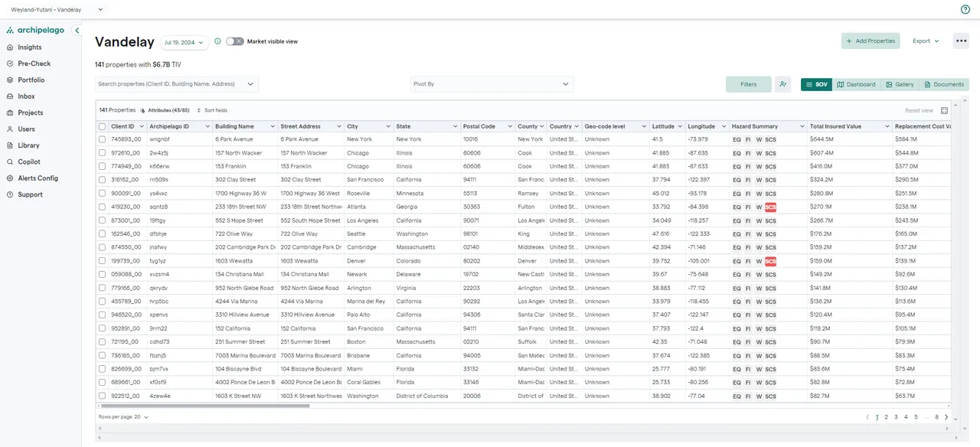Select the checkbox for 6 Park Avenue row
Viewport: 980px width, 447px height.
102,139
